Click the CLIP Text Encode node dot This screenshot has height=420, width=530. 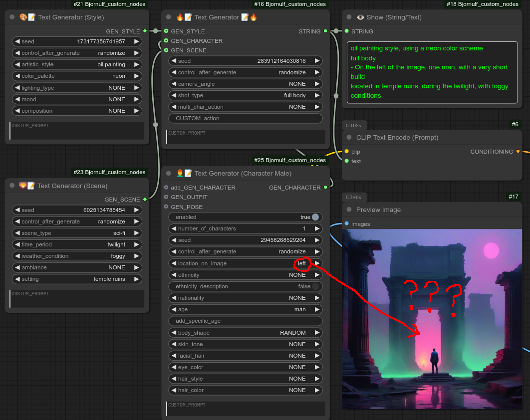click(x=349, y=137)
